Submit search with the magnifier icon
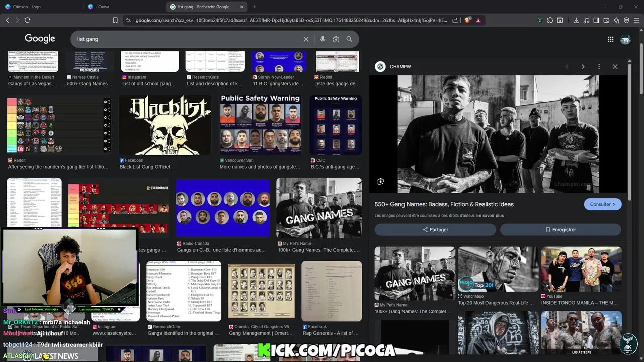The image size is (644, 362). [349, 39]
